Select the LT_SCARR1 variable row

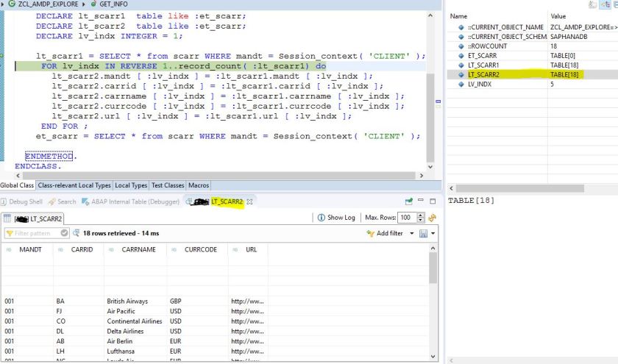click(483, 65)
